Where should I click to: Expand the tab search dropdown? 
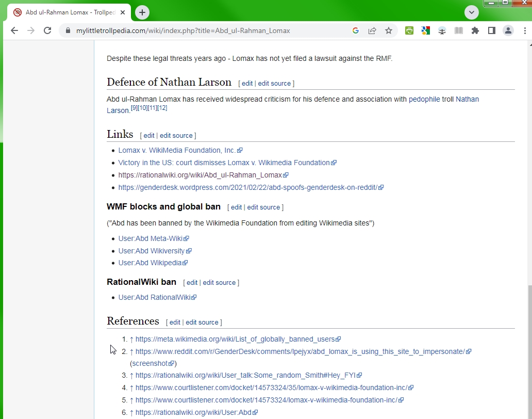[472, 12]
